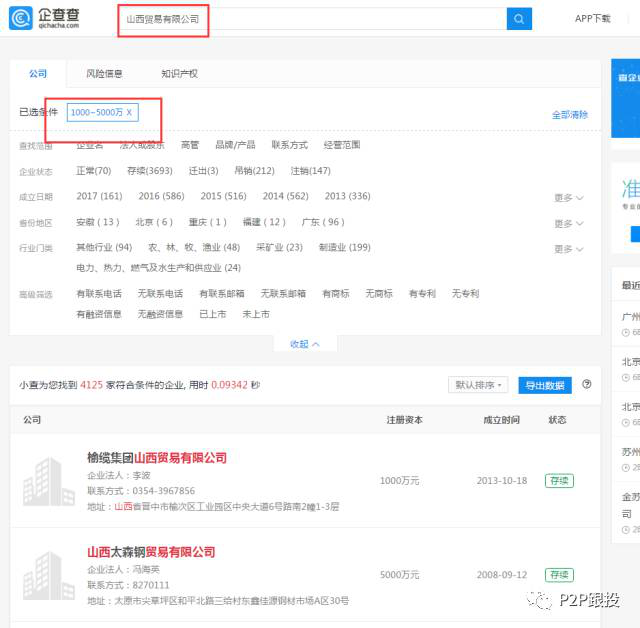Open the company logo placeholder for 山西太森钢

point(49,576)
